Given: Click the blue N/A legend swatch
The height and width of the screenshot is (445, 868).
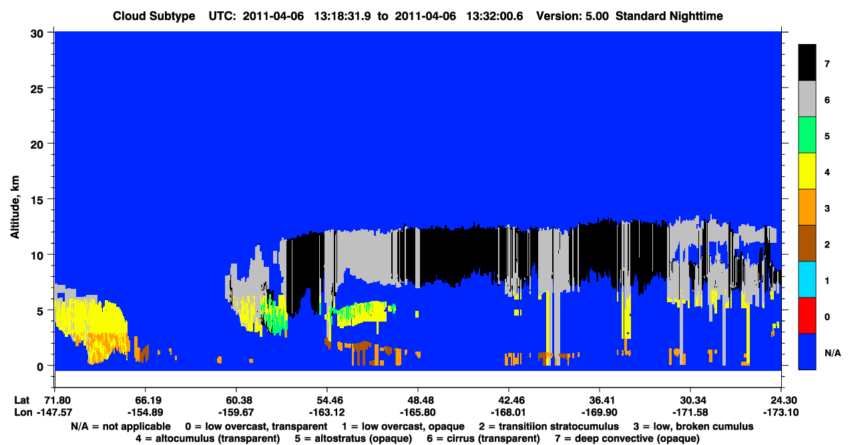Looking at the screenshot, I should coord(807,352).
